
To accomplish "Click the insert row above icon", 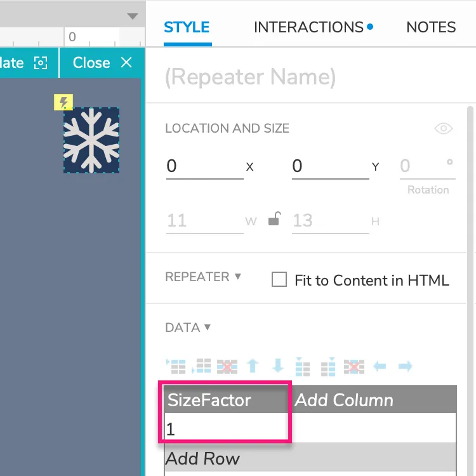I will (176, 366).
